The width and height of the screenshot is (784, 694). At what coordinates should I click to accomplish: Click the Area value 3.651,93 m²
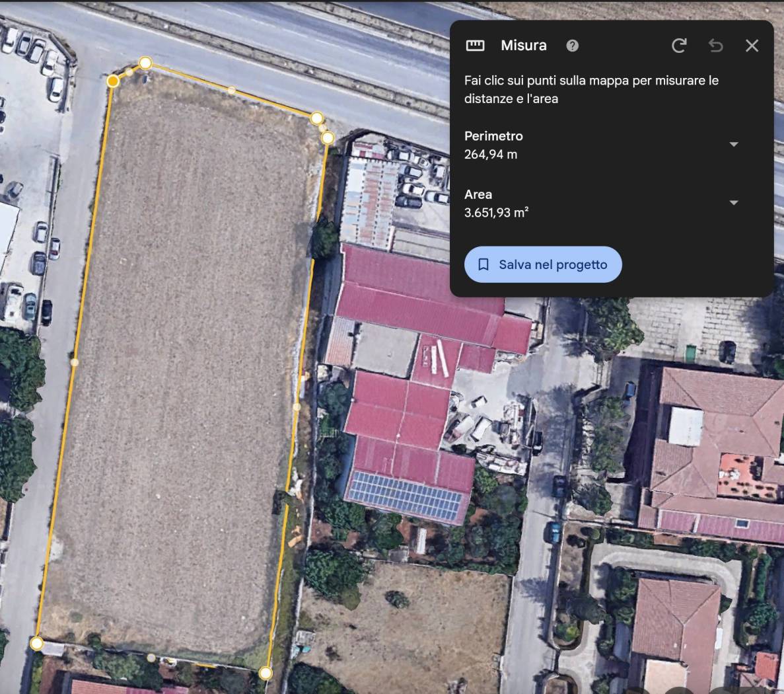[x=496, y=213]
